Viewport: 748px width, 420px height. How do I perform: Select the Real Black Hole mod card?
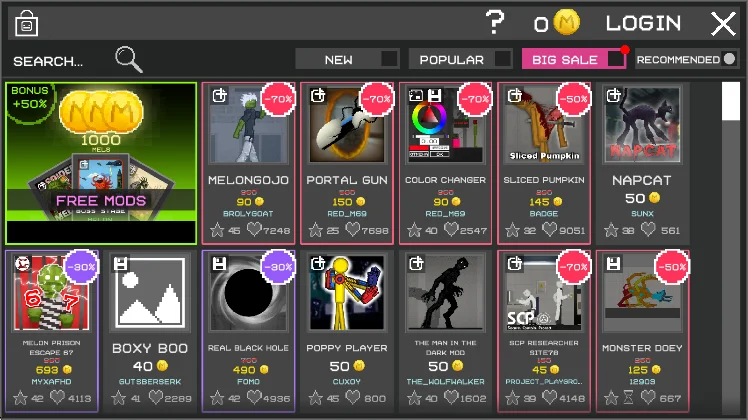(249, 331)
